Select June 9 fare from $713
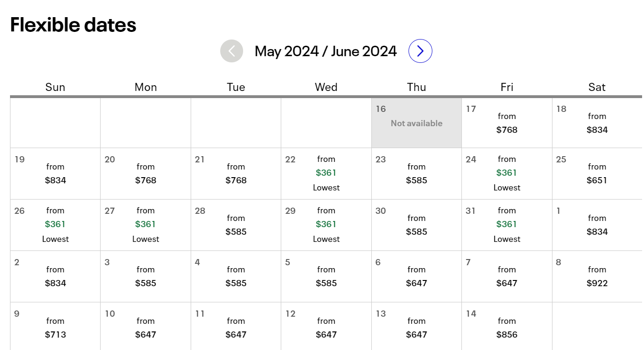The image size is (644, 350). [55, 328]
